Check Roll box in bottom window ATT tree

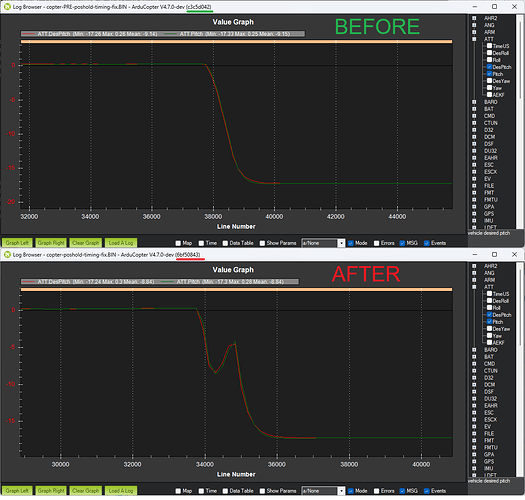[x=489, y=308]
